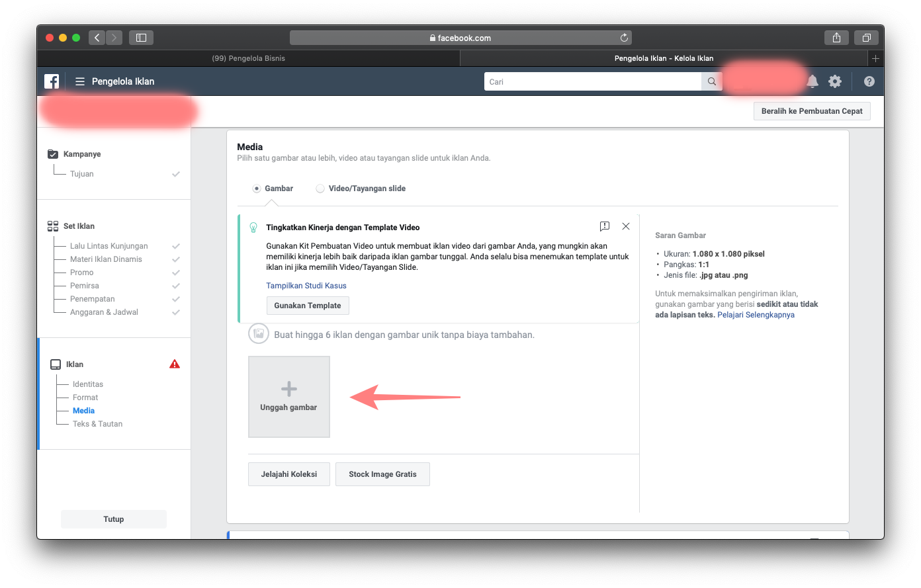Open Format under Iklan
Image resolution: width=921 pixels, height=588 pixels.
pos(85,398)
